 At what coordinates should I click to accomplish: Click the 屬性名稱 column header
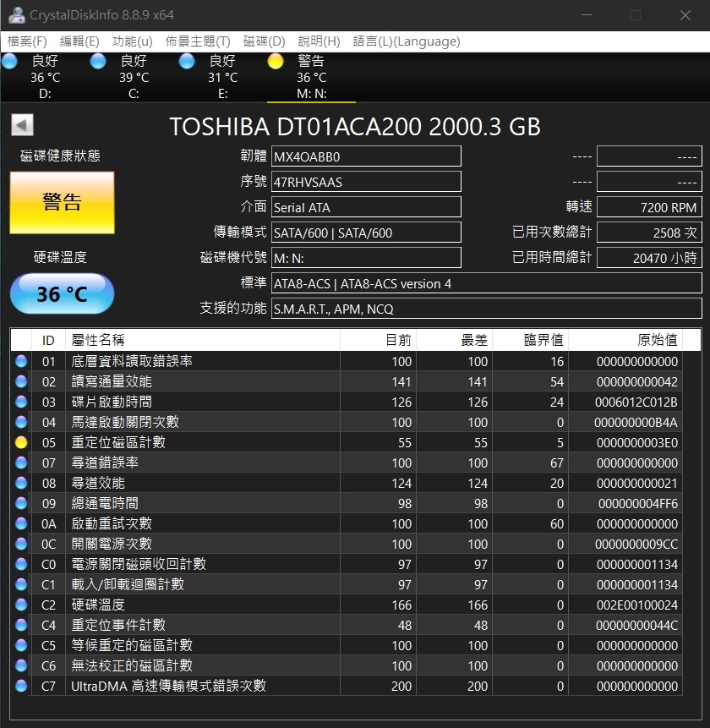tap(97, 340)
